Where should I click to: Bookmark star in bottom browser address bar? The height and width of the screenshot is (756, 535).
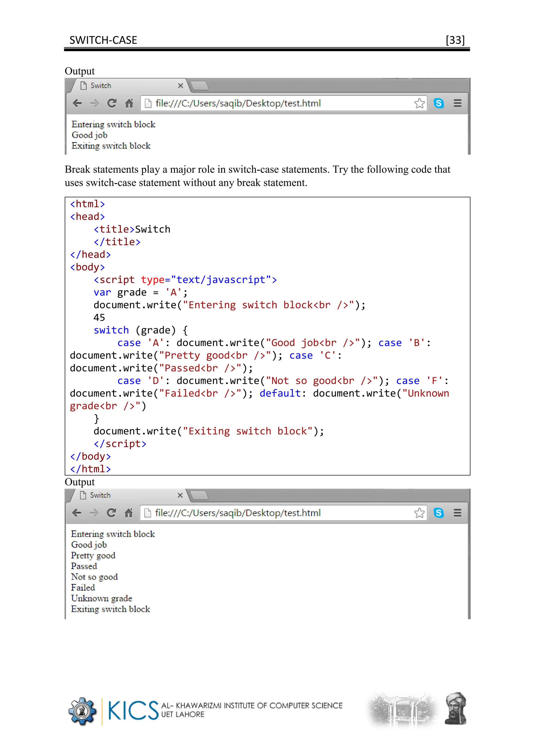[x=419, y=513]
